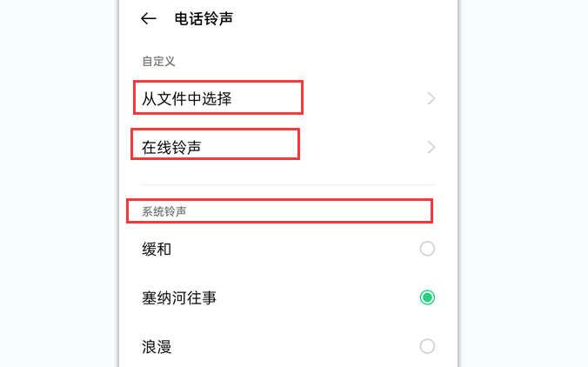Open 在线铃声 option
The height and width of the screenshot is (367, 588).
click(x=172, y=147)
